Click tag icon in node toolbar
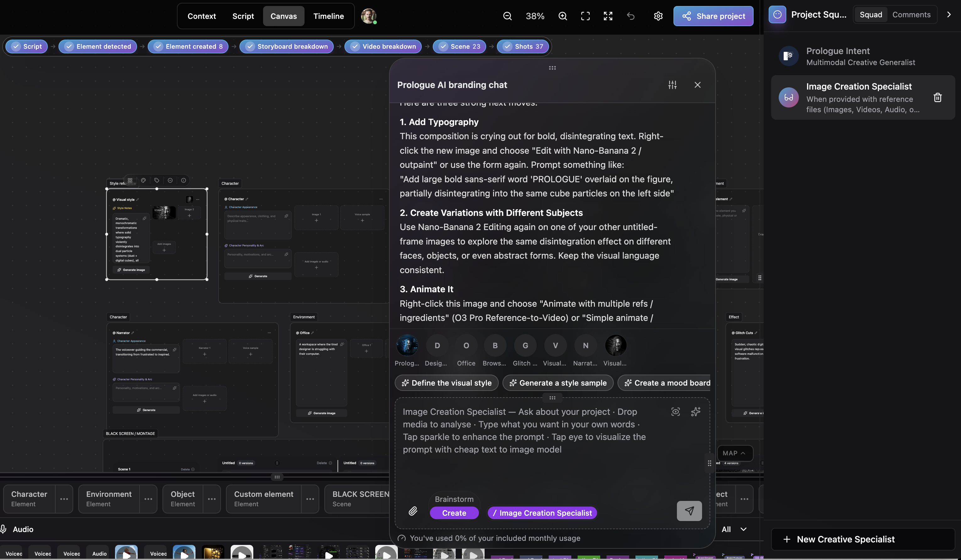 (x=157, y=180)
